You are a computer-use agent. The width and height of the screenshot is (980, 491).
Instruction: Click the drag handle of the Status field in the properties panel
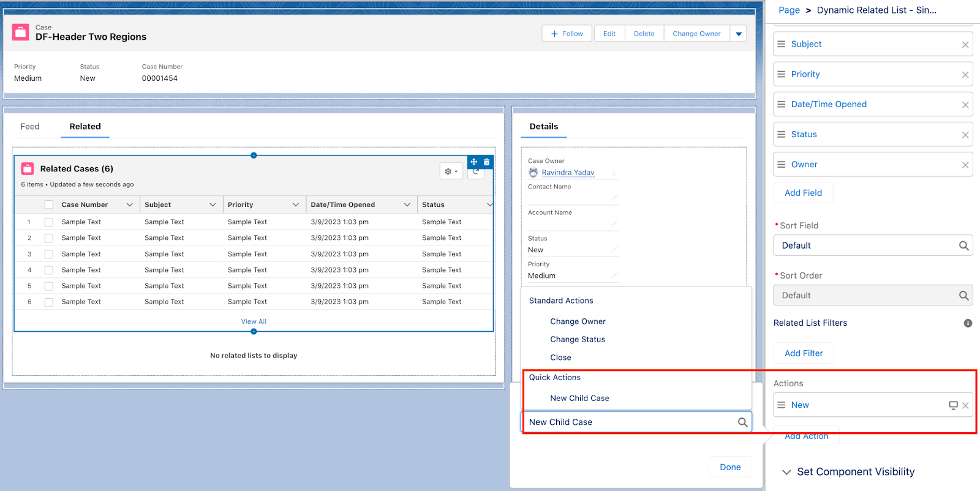(782, 134)
